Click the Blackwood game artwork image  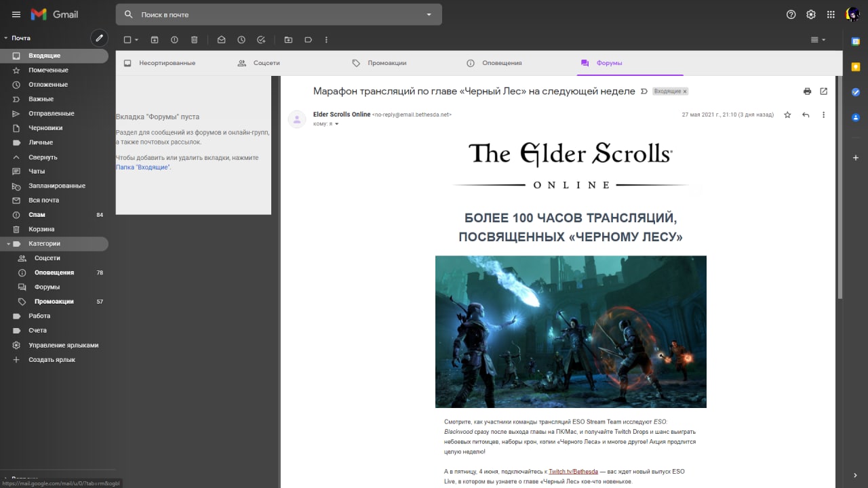[571, 331]
